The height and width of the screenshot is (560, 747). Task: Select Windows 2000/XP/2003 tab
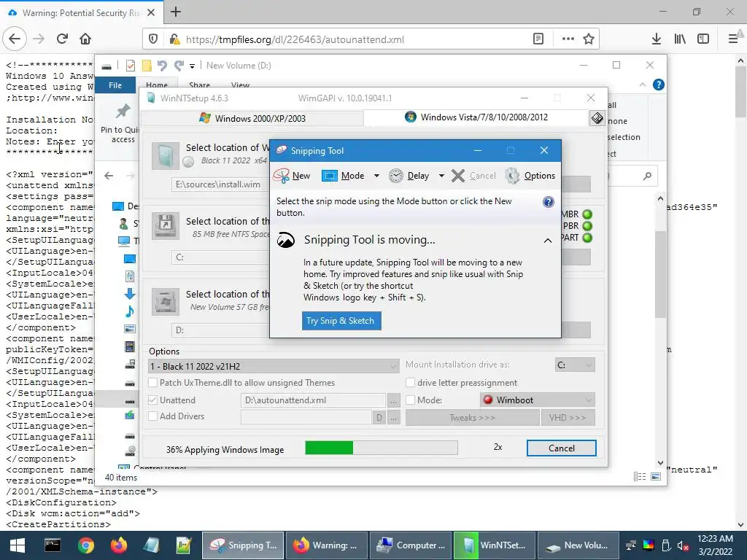tap(252, 118)
